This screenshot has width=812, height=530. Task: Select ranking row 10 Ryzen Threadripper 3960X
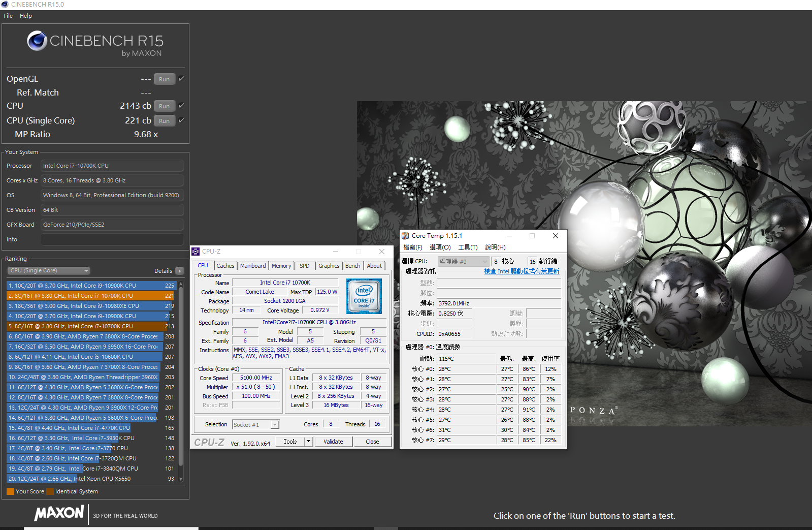coord(91,377)
